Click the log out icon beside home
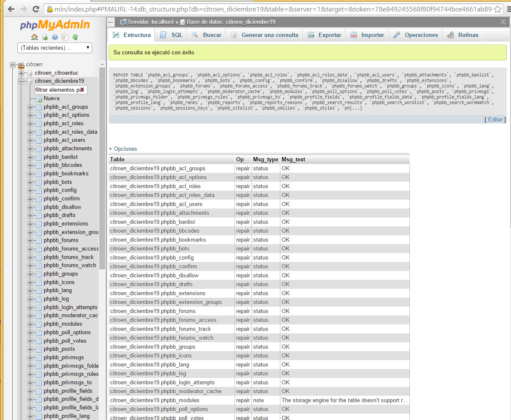The image size is (511, 420). [x=45, y=37]
